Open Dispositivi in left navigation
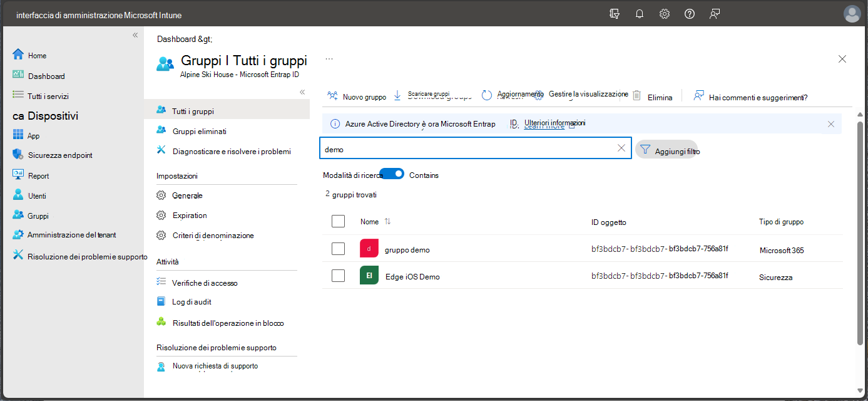 click(45, 116)
